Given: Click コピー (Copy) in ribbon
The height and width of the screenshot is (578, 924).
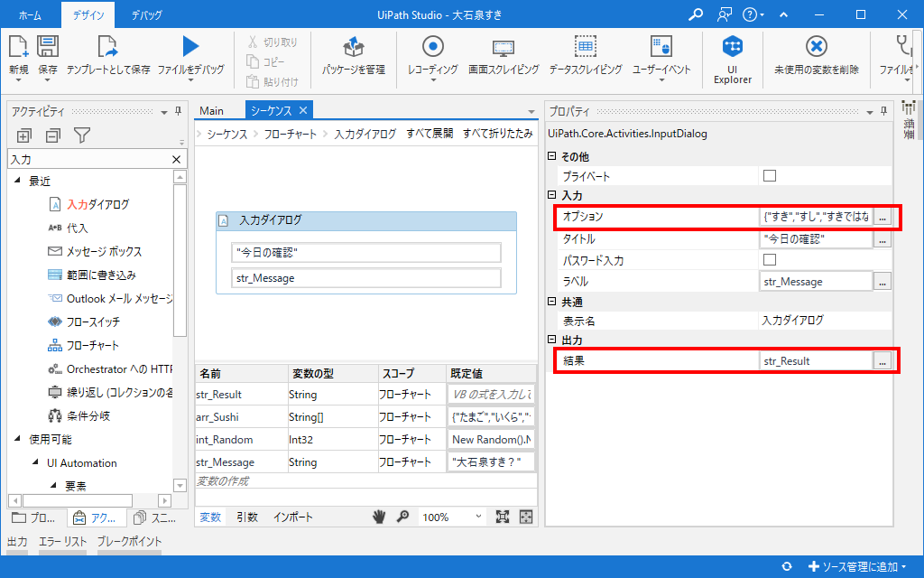Looking at the screenshot, I should [265, 61].
